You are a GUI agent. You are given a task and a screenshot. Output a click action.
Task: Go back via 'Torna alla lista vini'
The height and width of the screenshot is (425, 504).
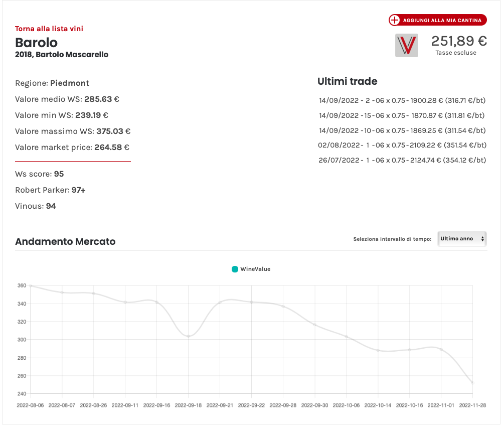coord(49,29)
